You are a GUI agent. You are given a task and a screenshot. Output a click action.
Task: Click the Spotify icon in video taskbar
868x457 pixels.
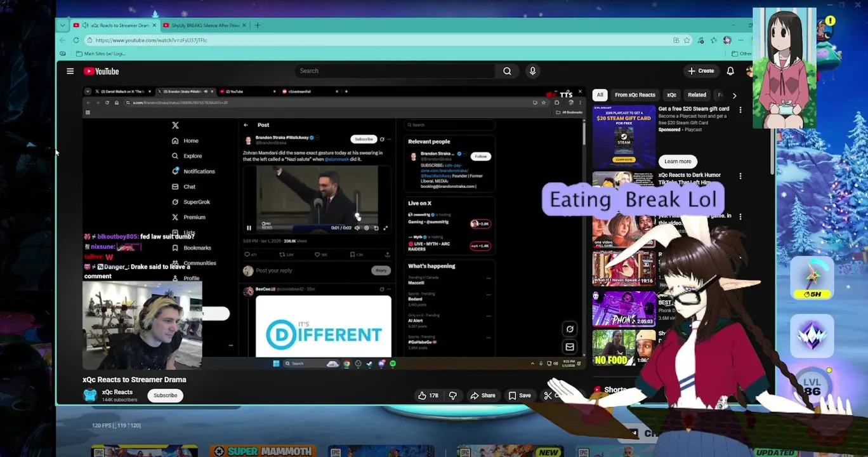pyautogui.click(x=393, y=364)
